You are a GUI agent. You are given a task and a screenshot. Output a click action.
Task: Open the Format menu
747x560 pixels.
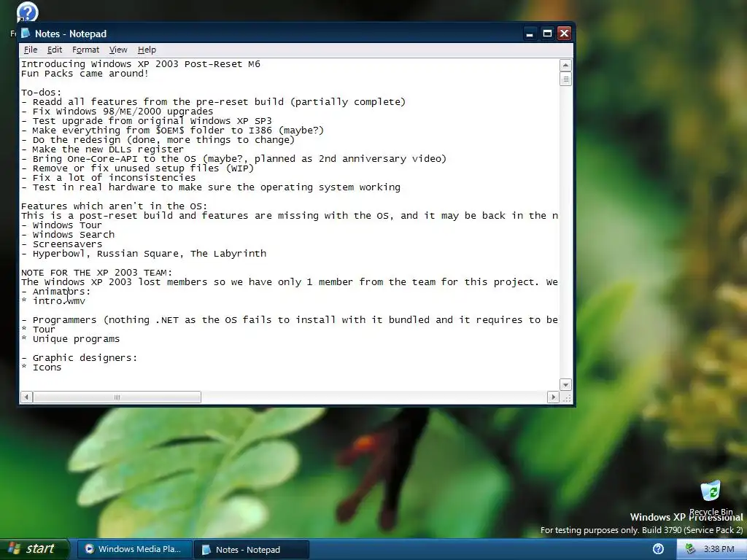[x=86, y=50]
